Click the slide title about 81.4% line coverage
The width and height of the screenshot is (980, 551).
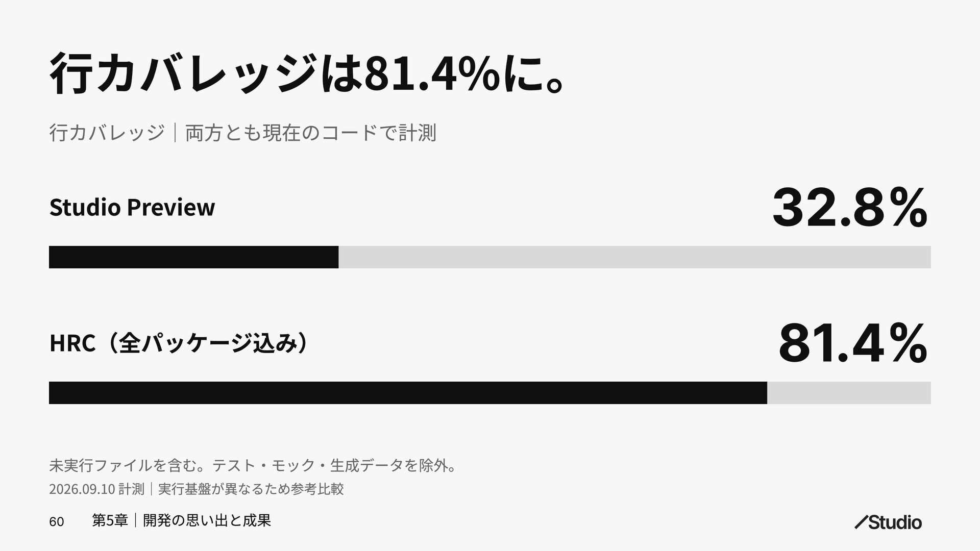pyautogui.click(x=307, y=74)
